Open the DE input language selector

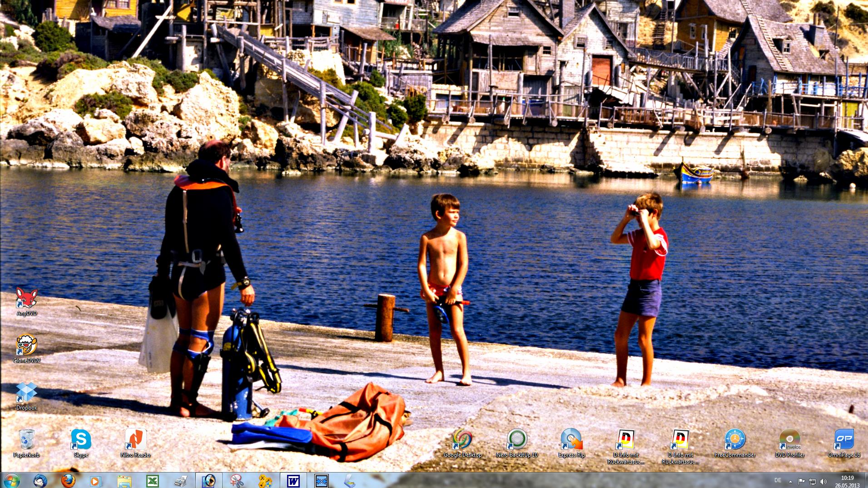778,480
